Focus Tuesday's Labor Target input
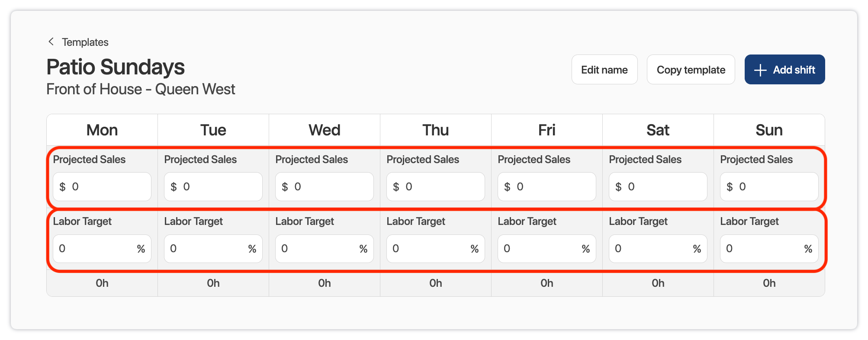Screen dimensions: 868x340 pyautogui.click(x=209, y=249)
